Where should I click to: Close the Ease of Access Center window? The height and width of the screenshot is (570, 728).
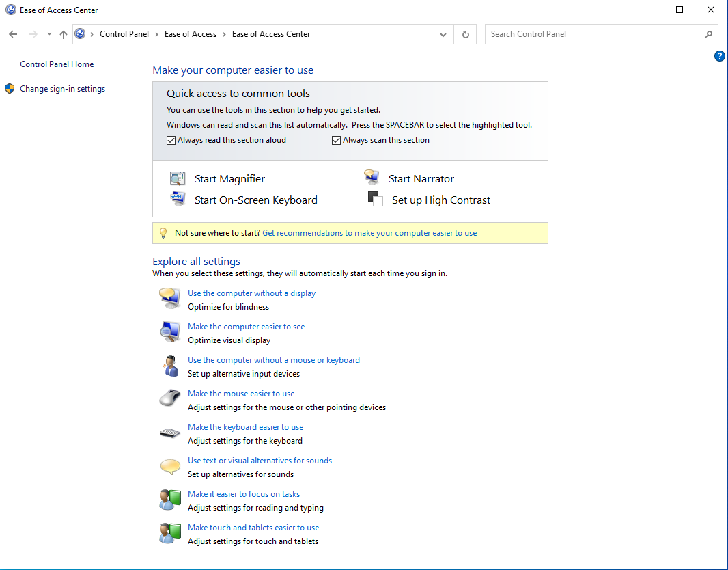click(710, 10)
